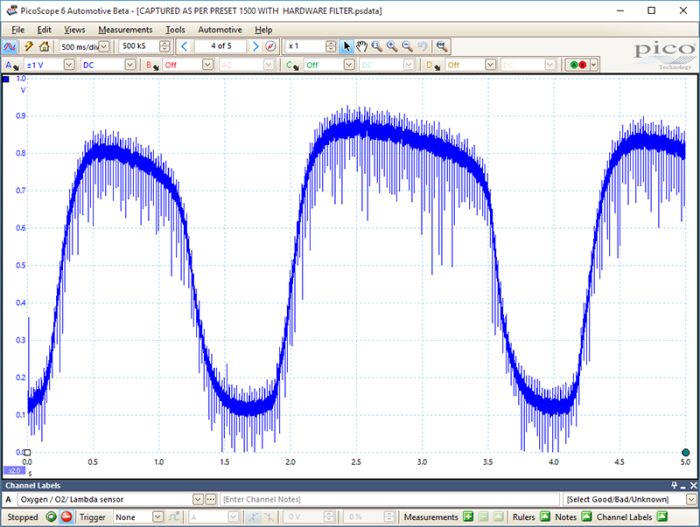Image resolution: width=700 pixels, height=527 pixels.
Task: Open the signal generator dropdown arrow
Action: (x=594, y=65)
